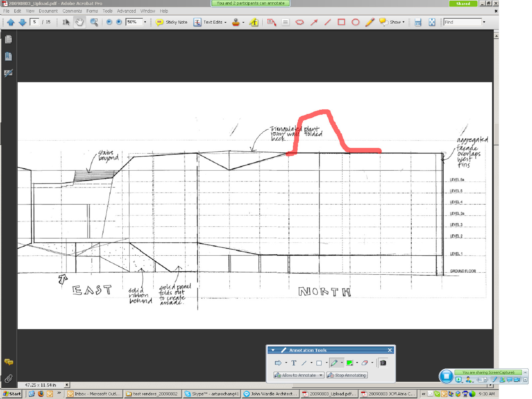This screenshot has height=399, width=532.
Task: Switch to Skype taskbar window
Action: pyautogui.click(x=212, y=394)
